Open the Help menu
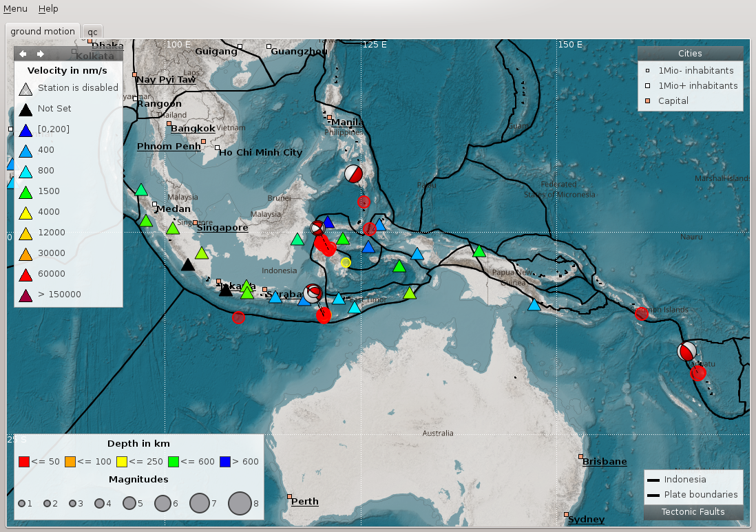This screenshot has width=756, height=532. [x=48, y=8]
